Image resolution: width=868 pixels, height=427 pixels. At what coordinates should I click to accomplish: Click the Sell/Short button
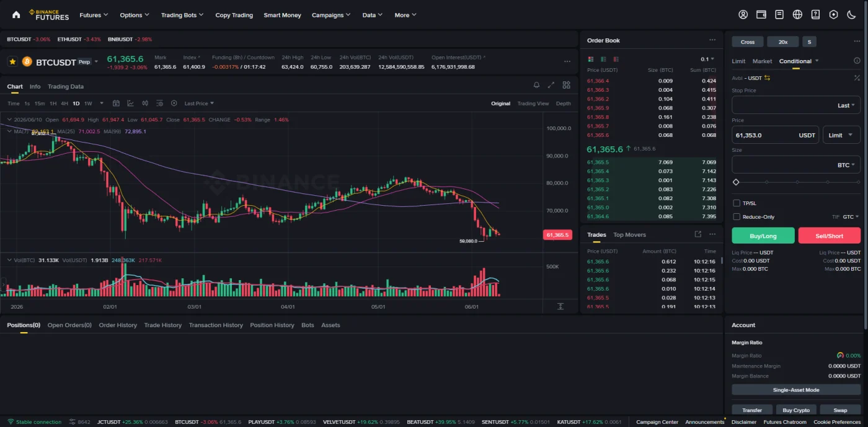830,236
